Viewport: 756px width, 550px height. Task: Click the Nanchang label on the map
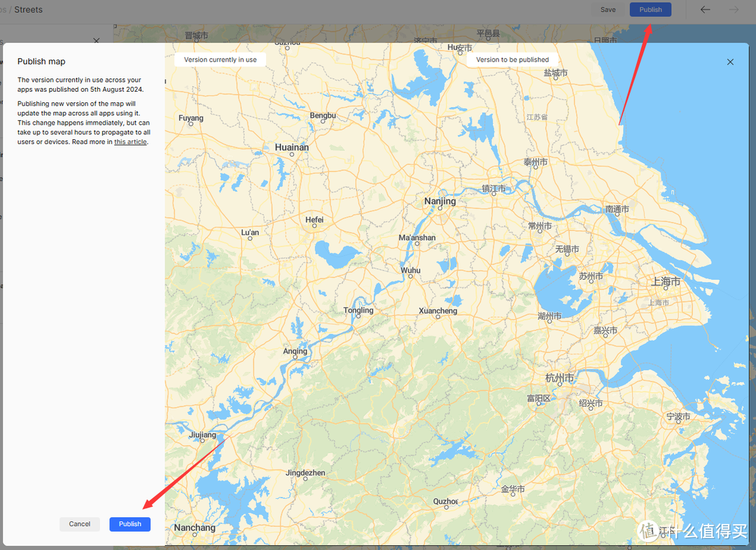[195, 528]
